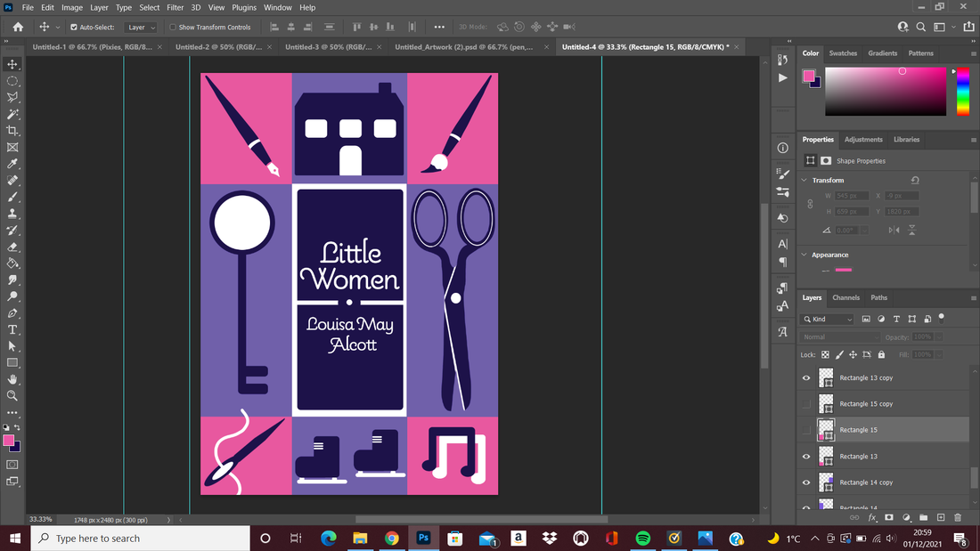Select the Rectangle shape tool
Image resolution: width=980 pixels, height=551 pixels.
point(12,363)
